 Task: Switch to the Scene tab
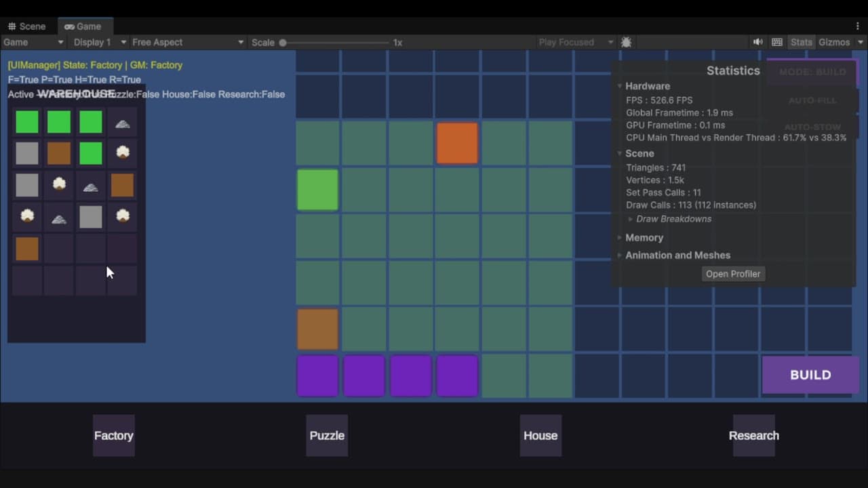[27, 26]
